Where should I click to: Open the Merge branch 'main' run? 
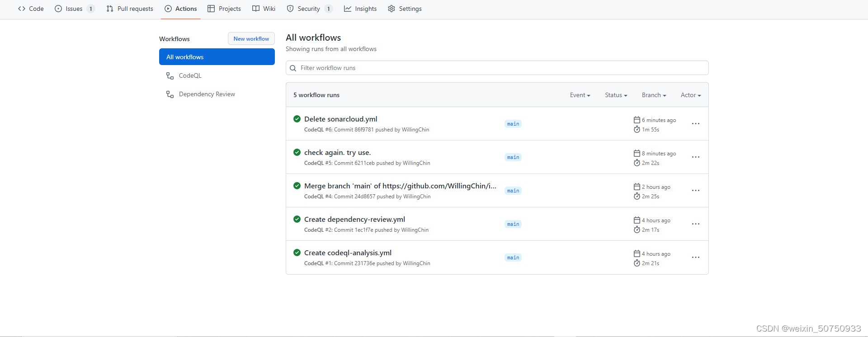[x=400, y=186]
